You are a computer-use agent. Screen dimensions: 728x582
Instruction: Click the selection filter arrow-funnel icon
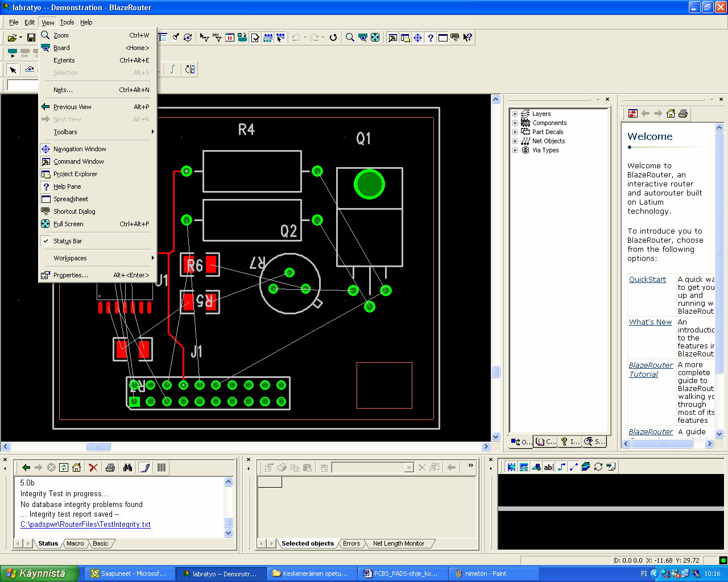coord(205,38)
